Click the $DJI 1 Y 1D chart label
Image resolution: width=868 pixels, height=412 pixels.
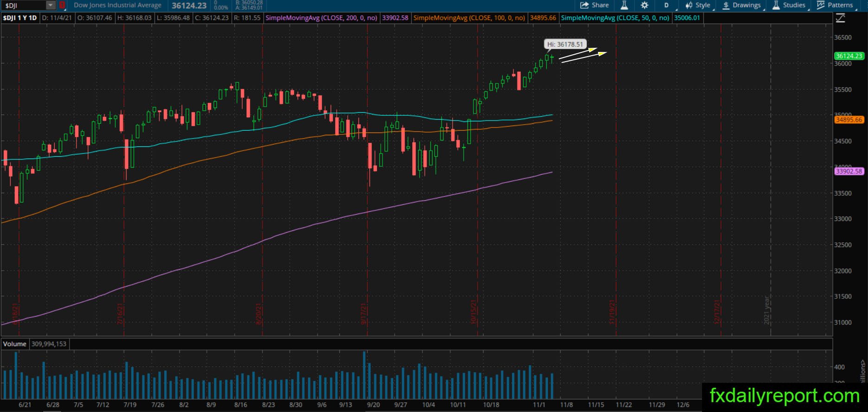(x=20, y=18)
